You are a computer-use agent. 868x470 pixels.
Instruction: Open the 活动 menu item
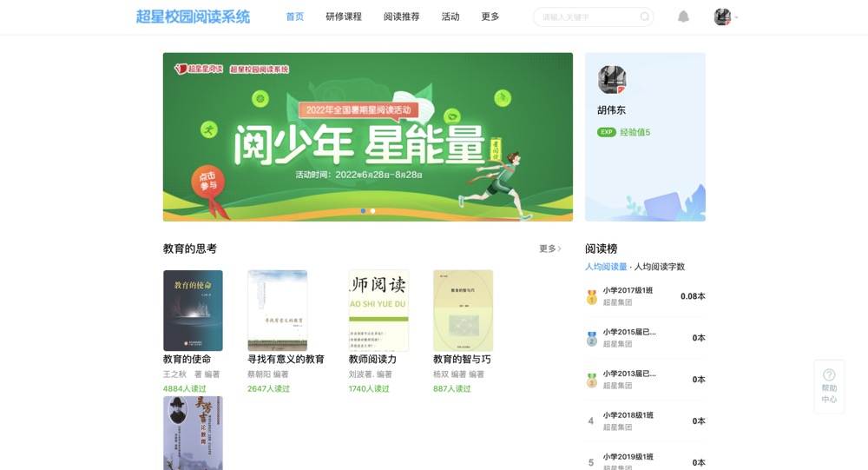[x=450, y=17]
